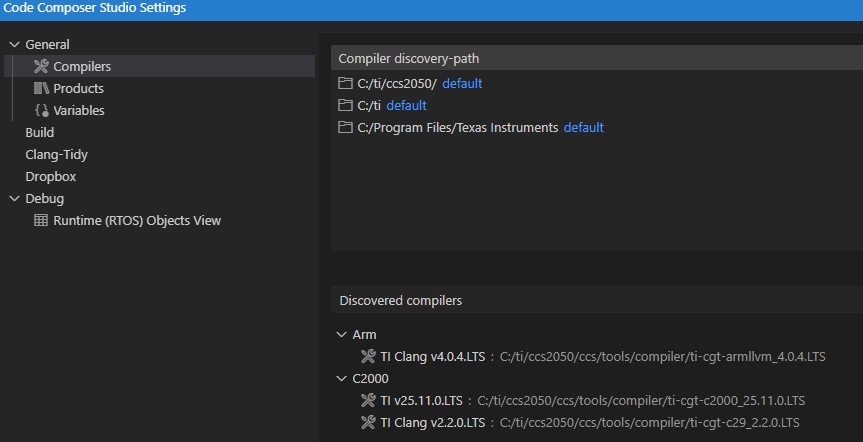Click wrench icon for TI v25.11.0.LTS

click(x=368, y=401)
